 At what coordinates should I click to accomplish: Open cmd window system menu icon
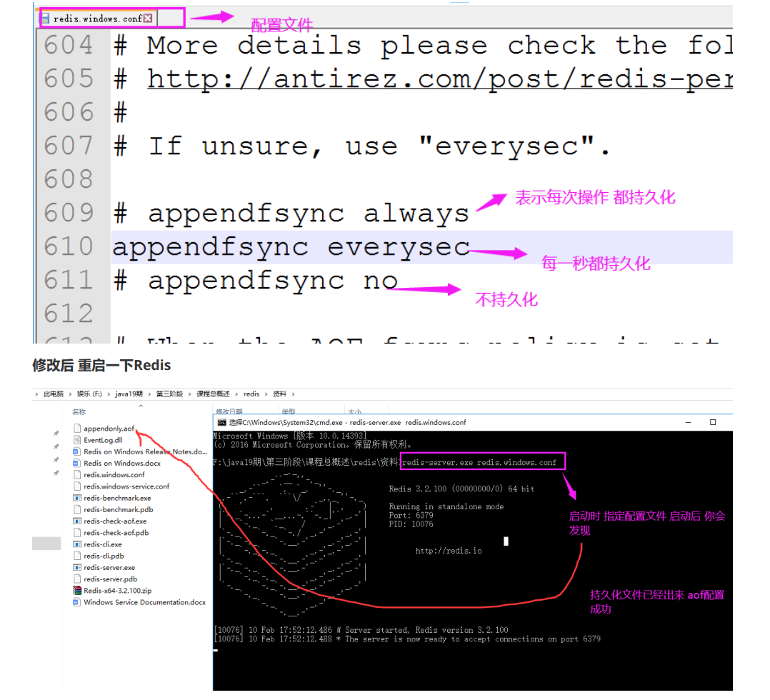point(222,422)
